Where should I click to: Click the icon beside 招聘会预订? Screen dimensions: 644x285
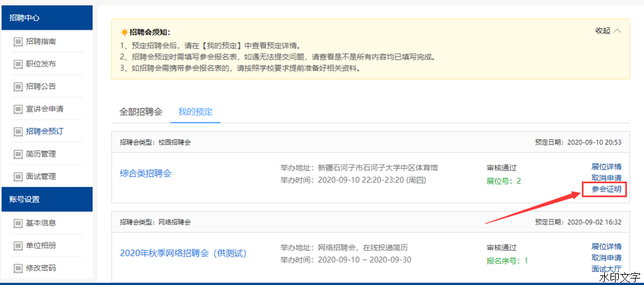18,132
